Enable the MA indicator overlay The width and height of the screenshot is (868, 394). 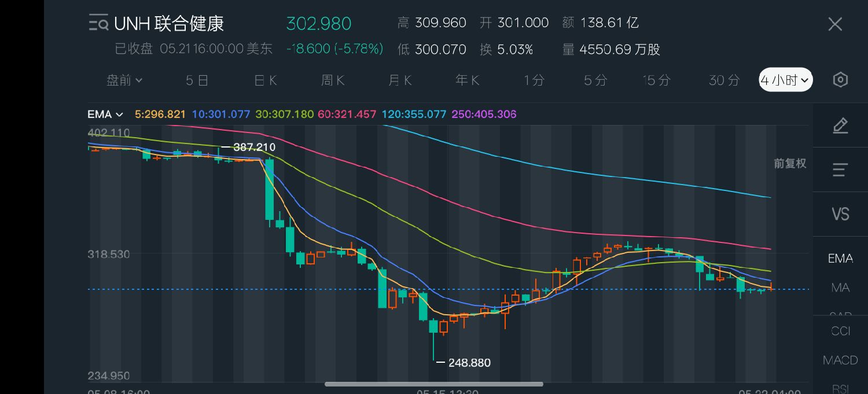pos(840,288)
